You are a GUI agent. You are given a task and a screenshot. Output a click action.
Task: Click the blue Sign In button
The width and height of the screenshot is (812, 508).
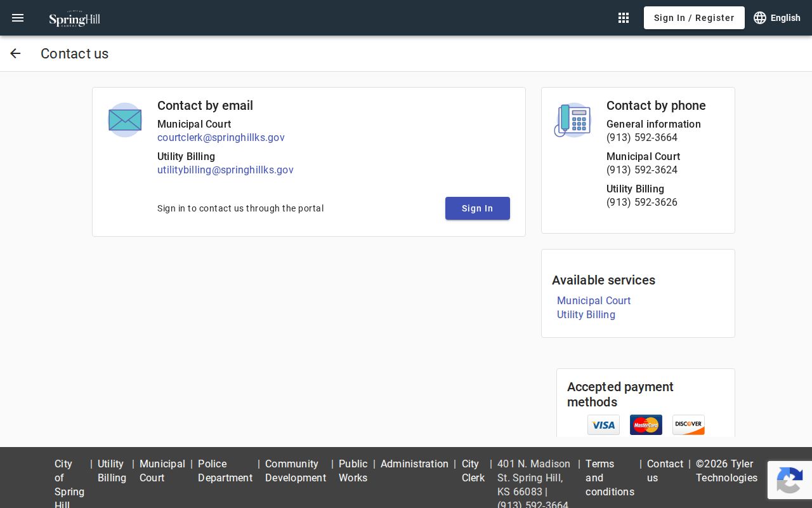(478, 208)
